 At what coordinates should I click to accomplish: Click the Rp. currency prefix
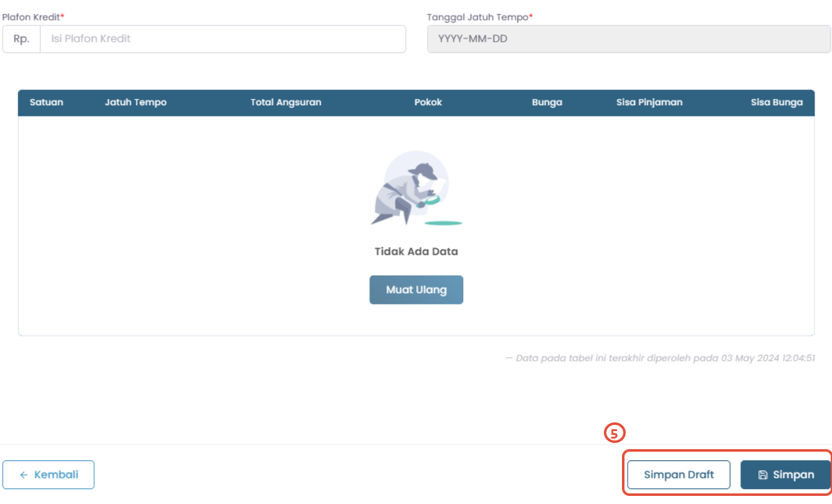pyautogui.click(x=22, y=39)
